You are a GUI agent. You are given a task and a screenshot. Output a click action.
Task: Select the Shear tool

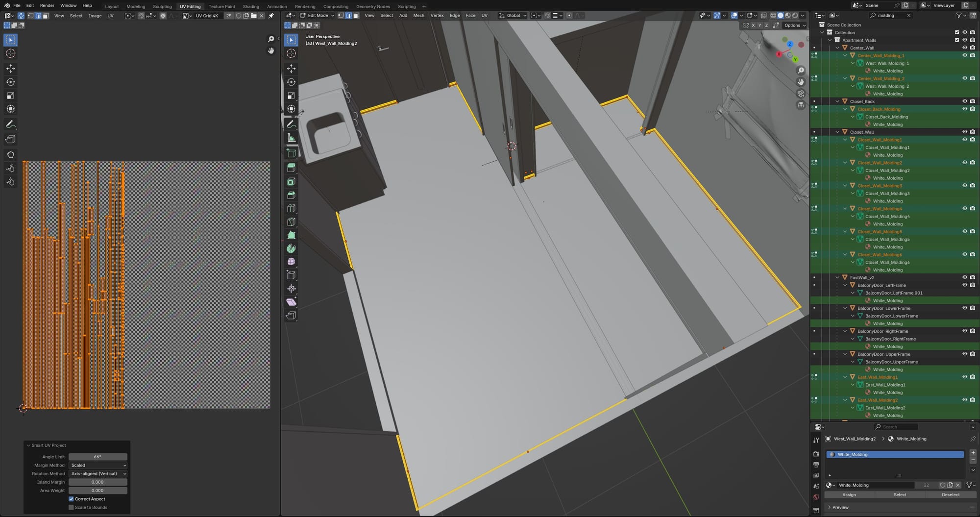coord(291,302)
